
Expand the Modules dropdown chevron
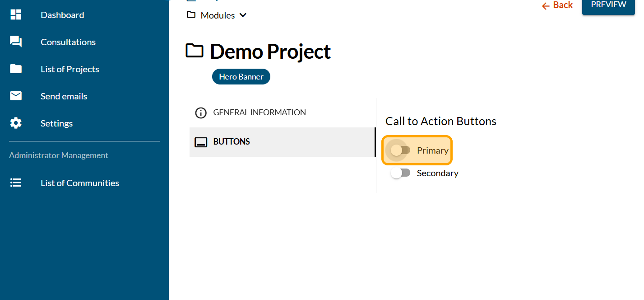click(243, 15)
